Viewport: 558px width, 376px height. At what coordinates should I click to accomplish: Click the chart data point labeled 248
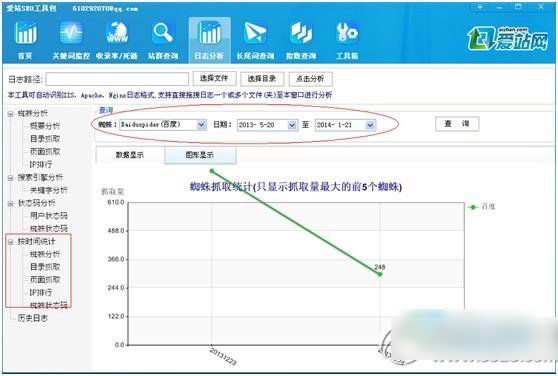[380, 274]
